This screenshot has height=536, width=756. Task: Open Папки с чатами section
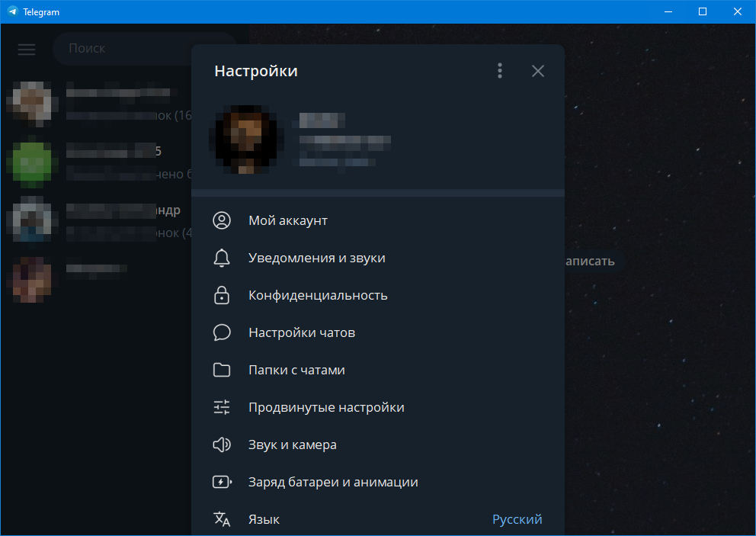click(x=378, y=370)
